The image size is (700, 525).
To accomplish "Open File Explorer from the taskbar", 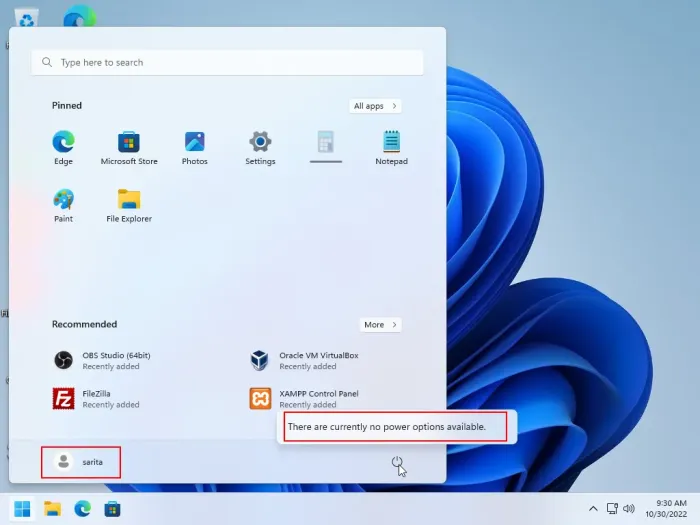I will click(x=52, y=508).
